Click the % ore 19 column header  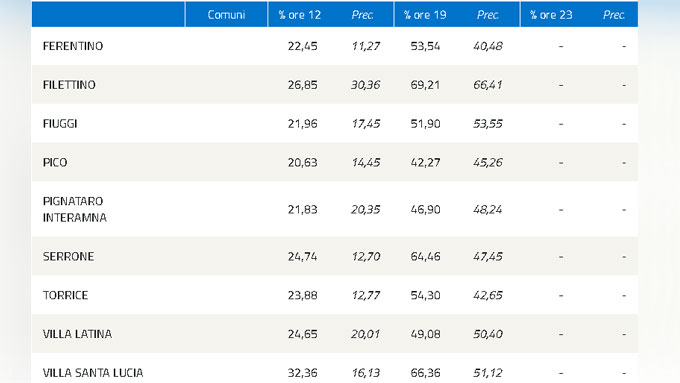point(425,15)
